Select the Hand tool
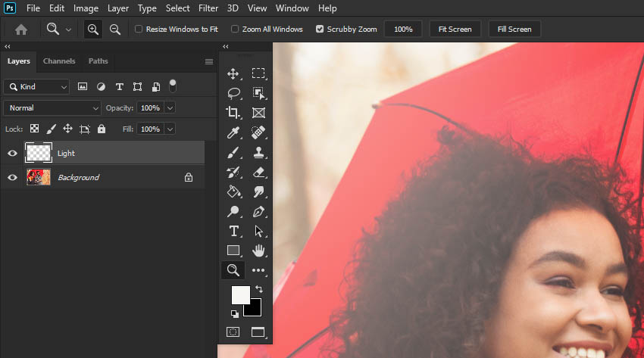This screenshot has width=644, height=358. click(x=258, y=251)
